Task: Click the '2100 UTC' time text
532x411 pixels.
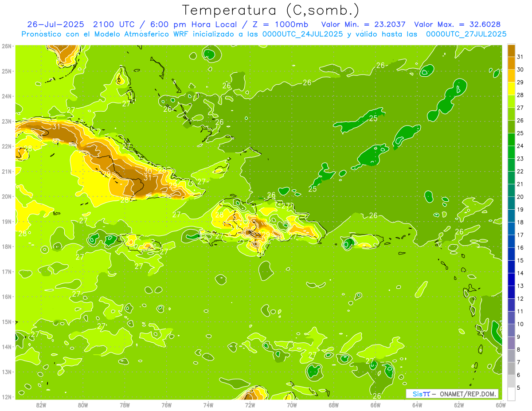Action: [x=114, y=24]
